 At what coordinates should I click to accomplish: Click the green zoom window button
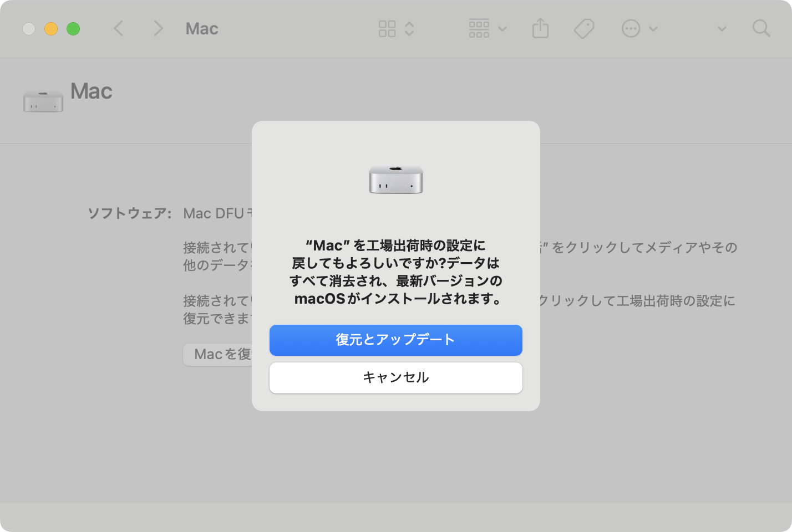point(73,29)
